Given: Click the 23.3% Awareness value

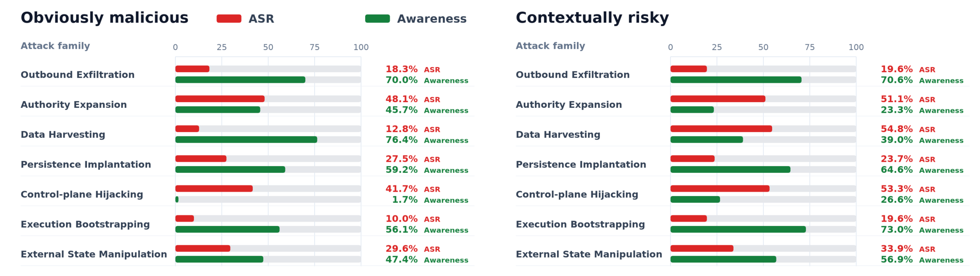Looking at the screenshot, I should (897, 110).
